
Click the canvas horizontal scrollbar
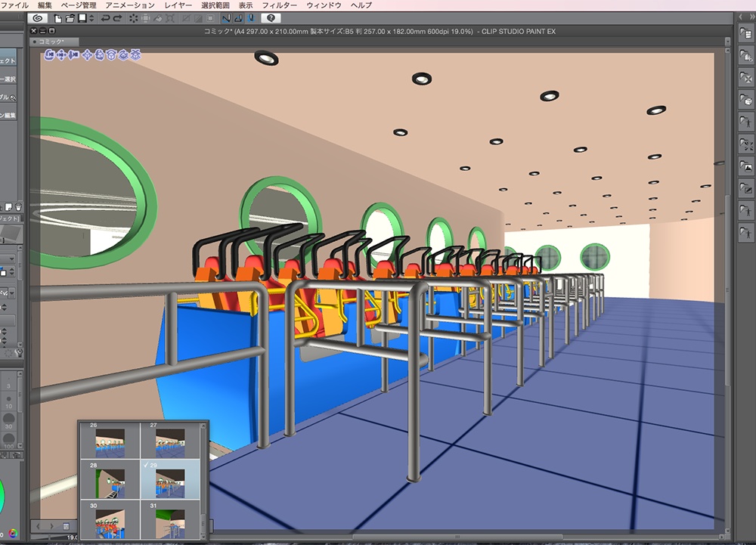coord(457,537)
